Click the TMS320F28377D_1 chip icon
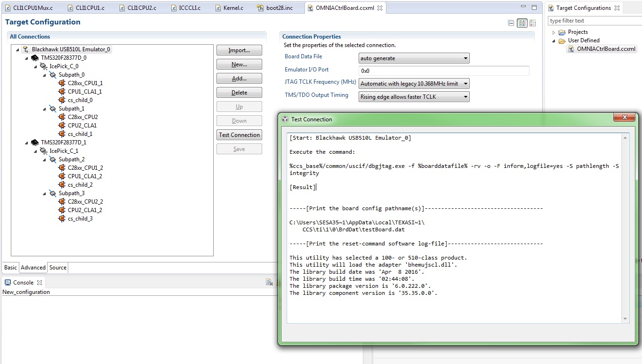The height and width of the screenshot is (364, 642). [35, 142]
